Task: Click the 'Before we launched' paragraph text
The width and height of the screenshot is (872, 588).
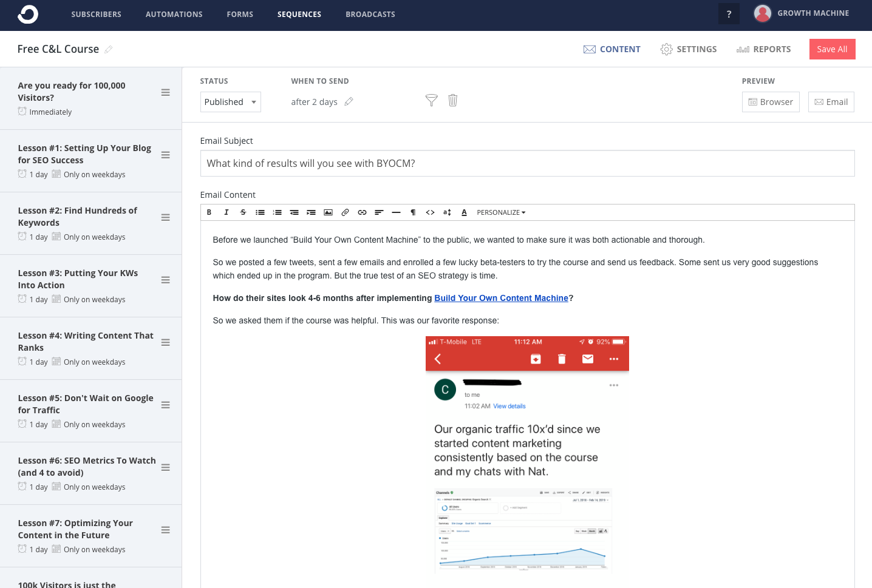Action: pos(458,240)
